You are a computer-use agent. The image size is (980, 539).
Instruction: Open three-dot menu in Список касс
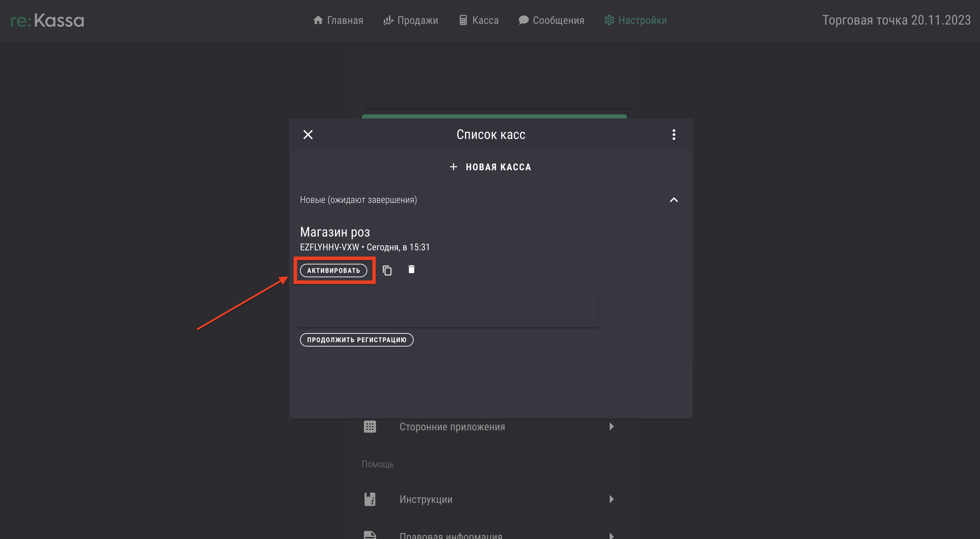[x=673, y=134]
